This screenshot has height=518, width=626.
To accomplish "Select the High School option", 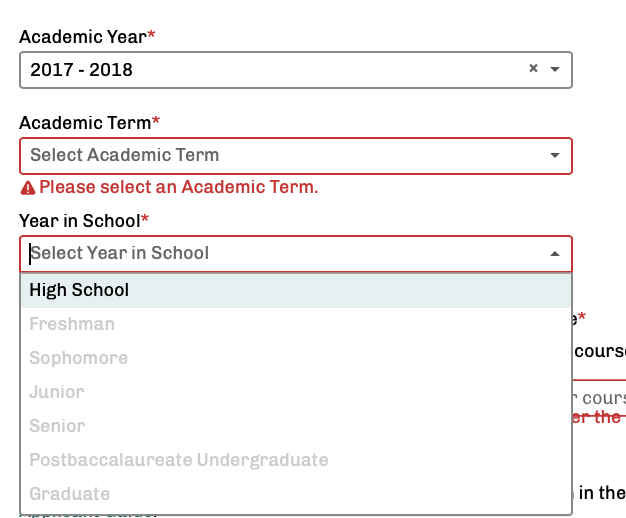I will pos(296,290).
